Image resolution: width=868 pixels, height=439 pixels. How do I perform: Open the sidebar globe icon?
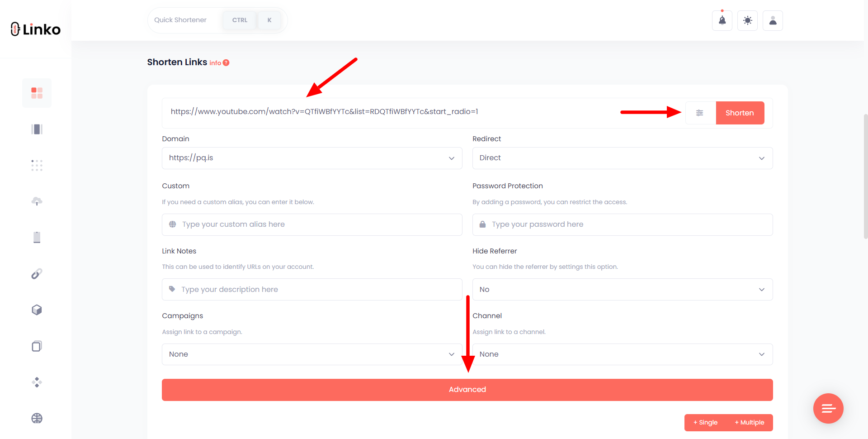tap(37, 418)
